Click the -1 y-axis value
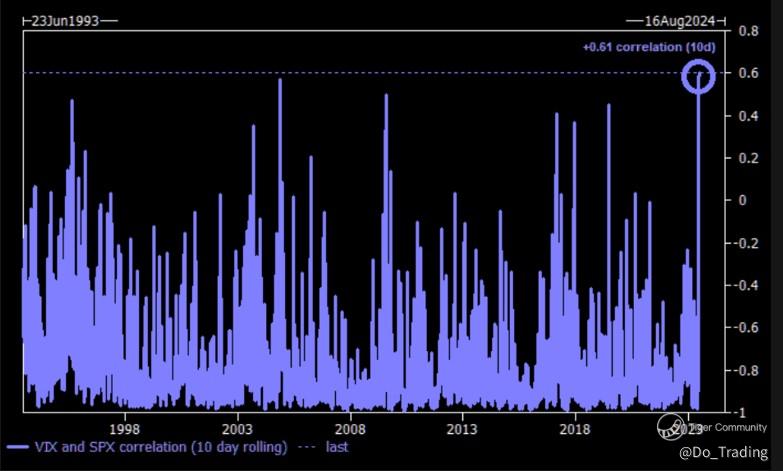 pos(741,413)
